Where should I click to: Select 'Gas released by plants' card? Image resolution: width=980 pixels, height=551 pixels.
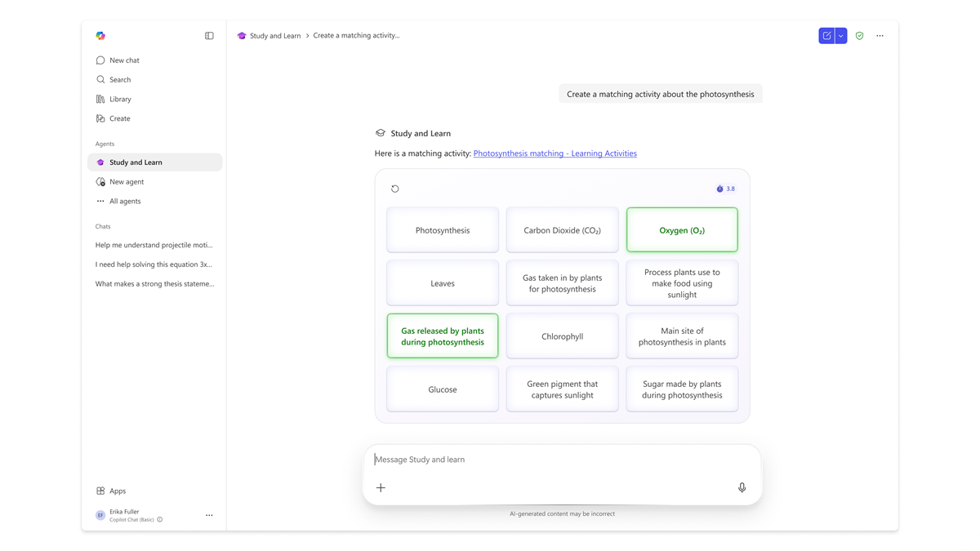(443, 336)
